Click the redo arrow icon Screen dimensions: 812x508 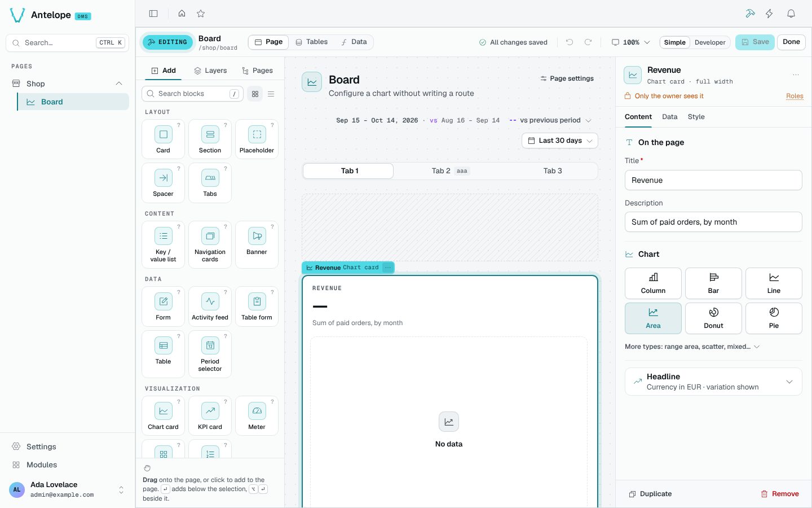tap(588, 42)
